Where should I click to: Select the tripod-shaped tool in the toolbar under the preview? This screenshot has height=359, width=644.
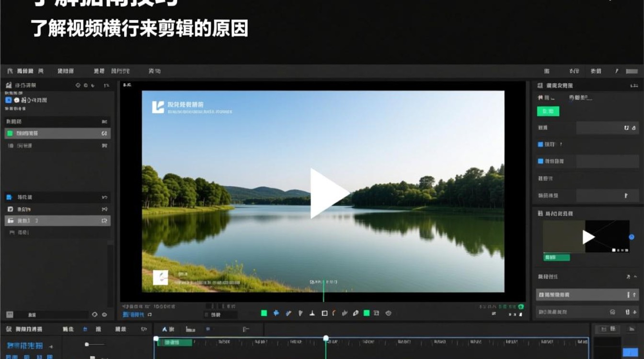312,313
